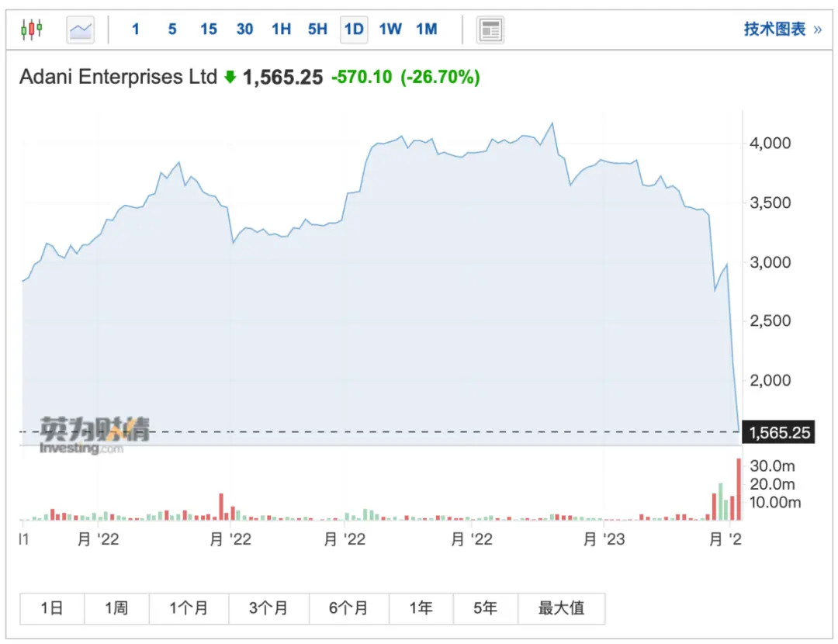Select the 1-minute interval
Image resolution: width=838 pixels, height=644 pixels.
136,29
